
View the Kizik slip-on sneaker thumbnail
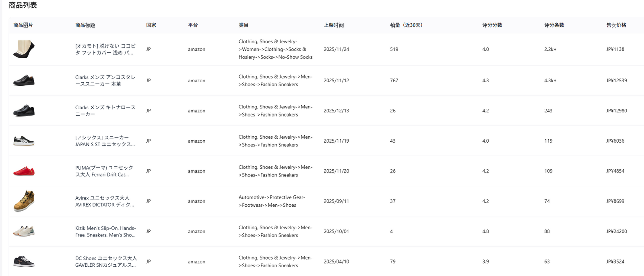point(24,231)
